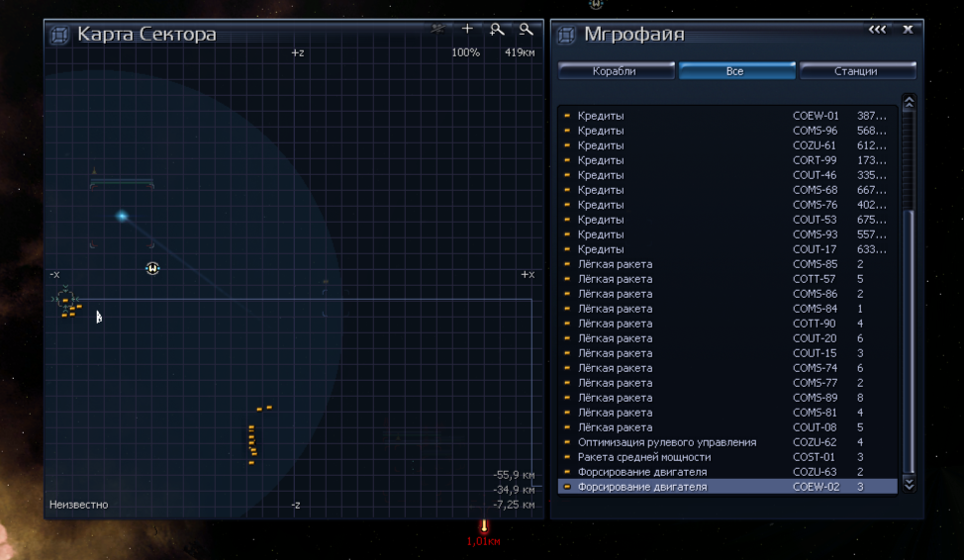The image size is (964, 560).
Task: Click the container icon in the COST-01 row
Action: click(567, 457)
